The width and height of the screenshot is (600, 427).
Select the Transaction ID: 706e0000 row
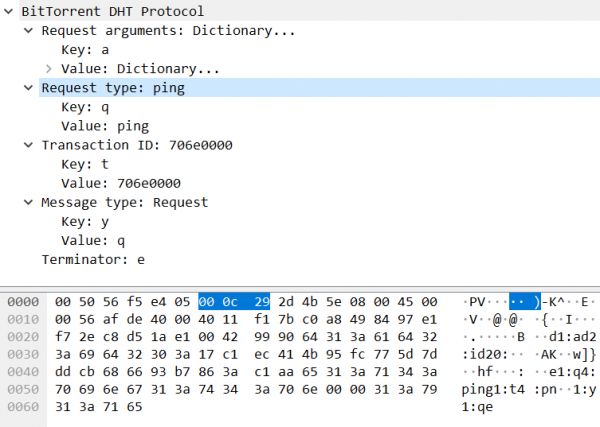[x=320, y=145]
